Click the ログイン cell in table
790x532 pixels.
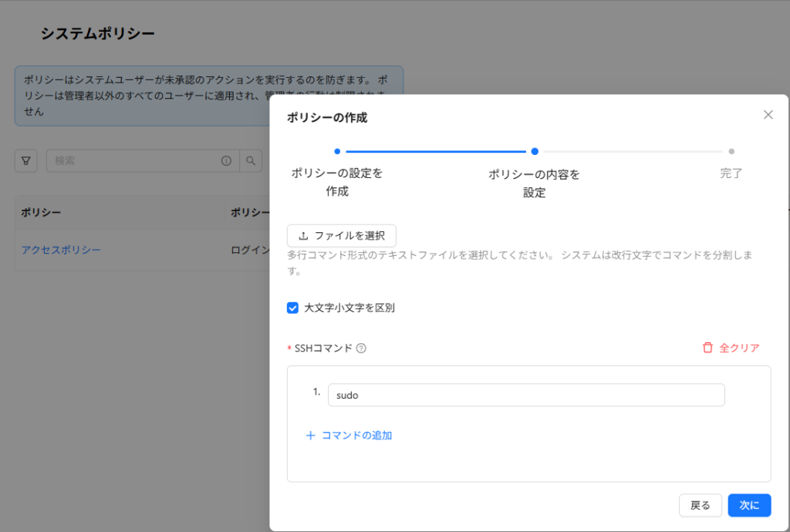point(249,250)
